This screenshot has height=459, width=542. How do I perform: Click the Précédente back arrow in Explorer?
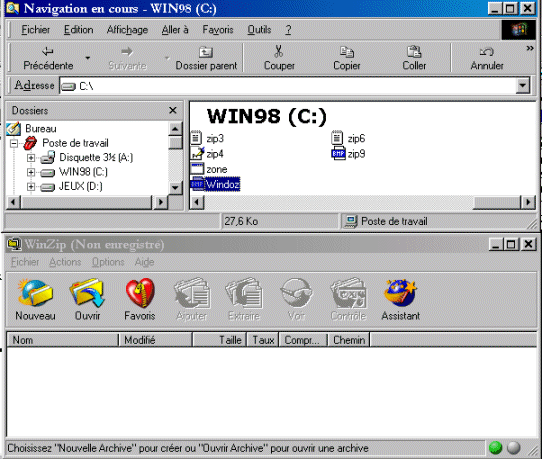click(x=47, y=52)
